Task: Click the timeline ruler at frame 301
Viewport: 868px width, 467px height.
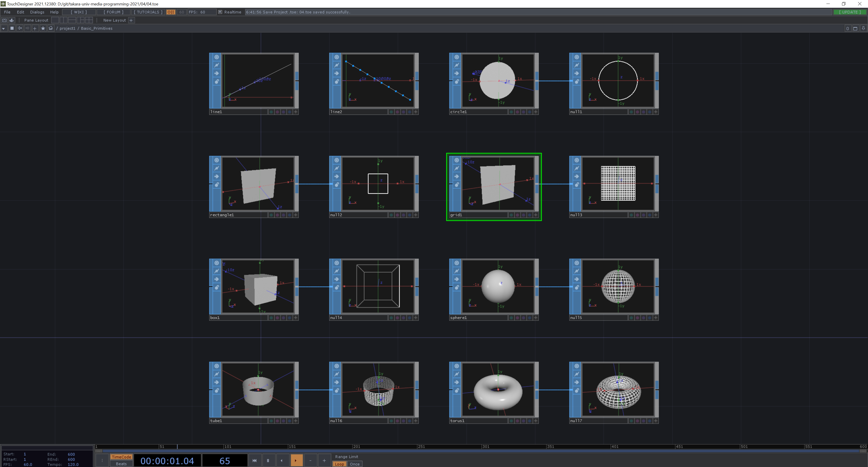Action: point(482,446)
